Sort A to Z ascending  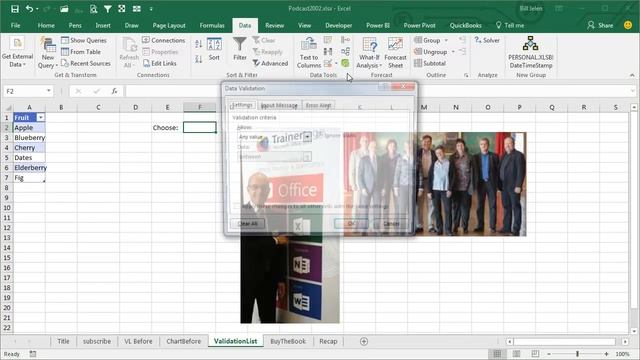tap(198, 44)
